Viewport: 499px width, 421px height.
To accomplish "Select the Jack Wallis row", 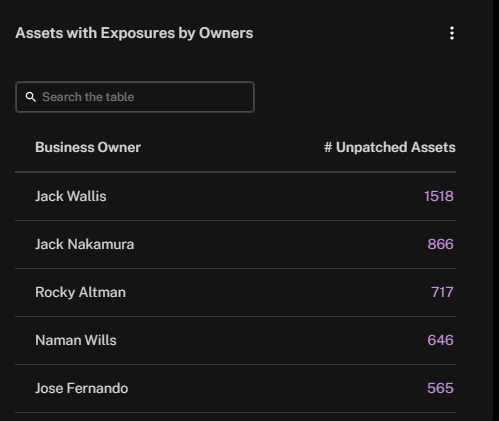I will (235, 196).
